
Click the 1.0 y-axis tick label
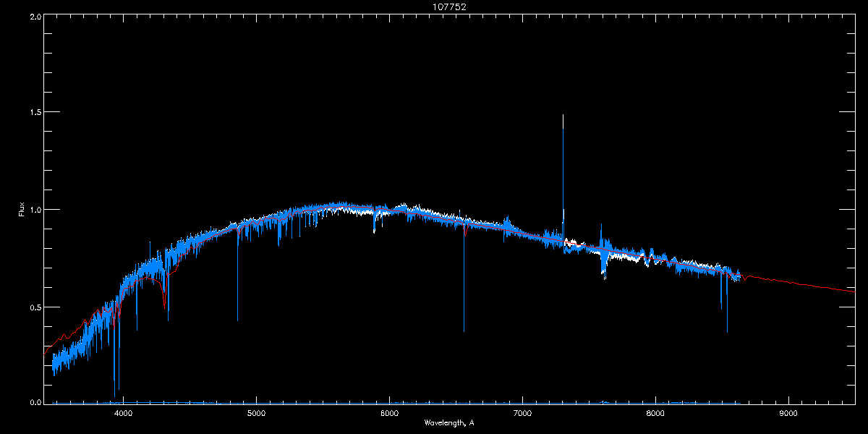click(35, 210)
